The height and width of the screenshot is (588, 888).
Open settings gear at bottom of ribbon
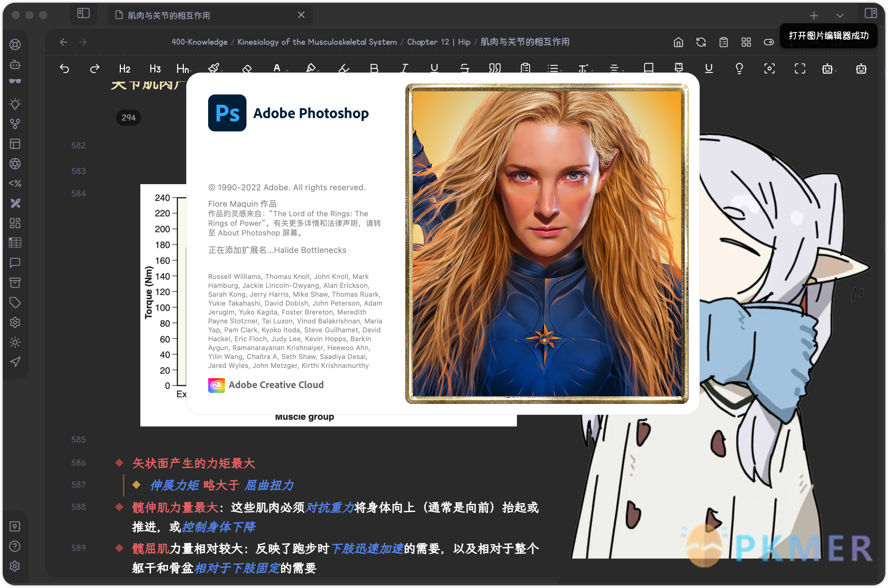point(15,566)
